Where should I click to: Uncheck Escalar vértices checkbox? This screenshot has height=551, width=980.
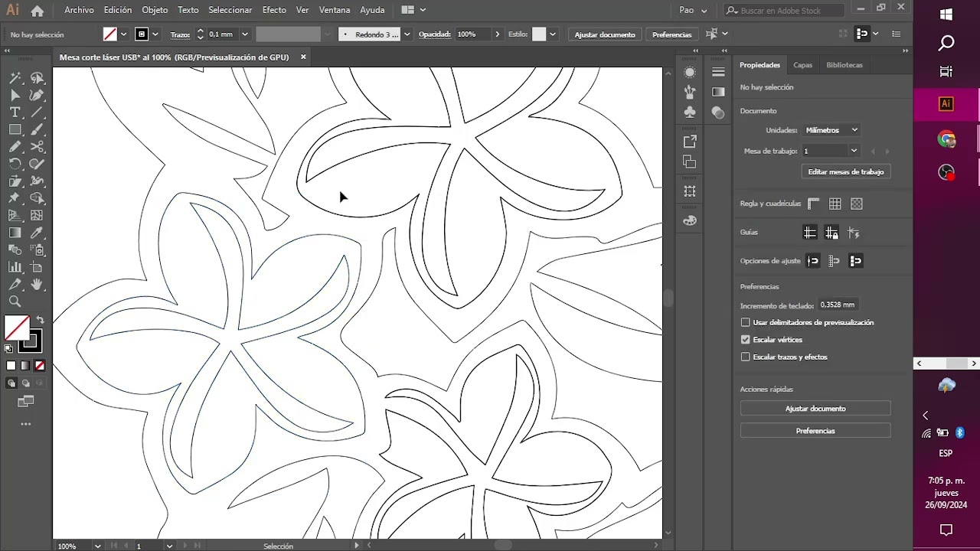pyautogui.click(x=746, y=340)
